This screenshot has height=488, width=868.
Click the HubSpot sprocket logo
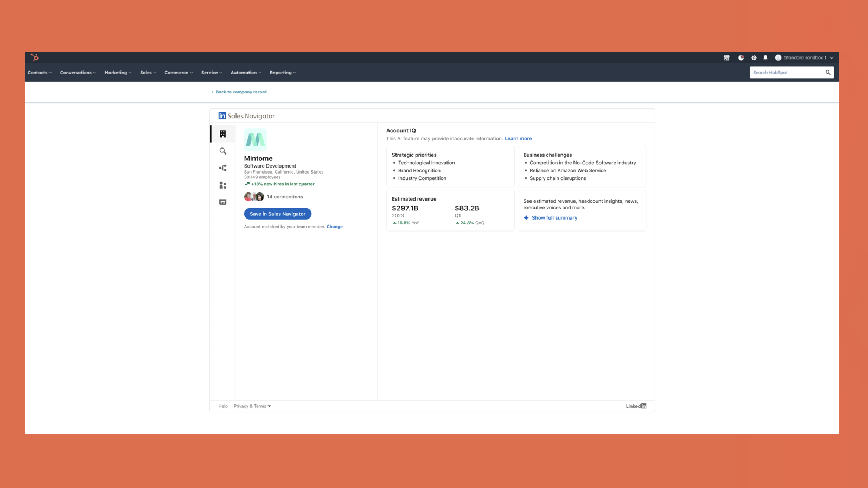coord(35,57)
